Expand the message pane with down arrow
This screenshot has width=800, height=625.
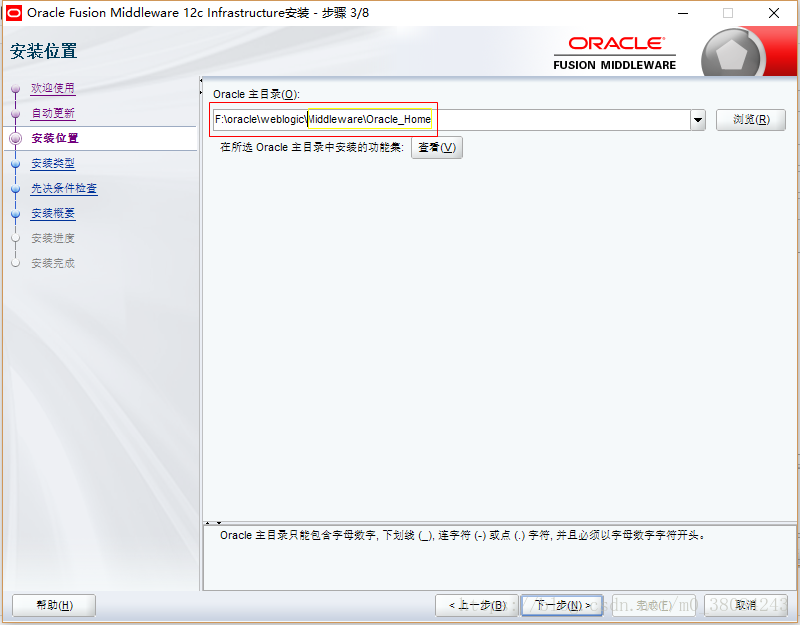coord(219,523)
